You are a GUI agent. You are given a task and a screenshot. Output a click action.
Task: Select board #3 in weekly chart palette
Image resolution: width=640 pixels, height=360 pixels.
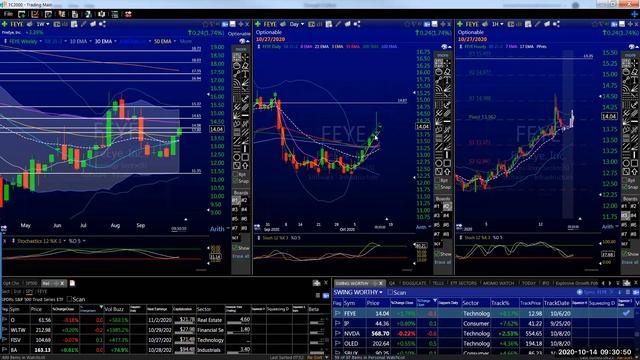tap(236, 209)
